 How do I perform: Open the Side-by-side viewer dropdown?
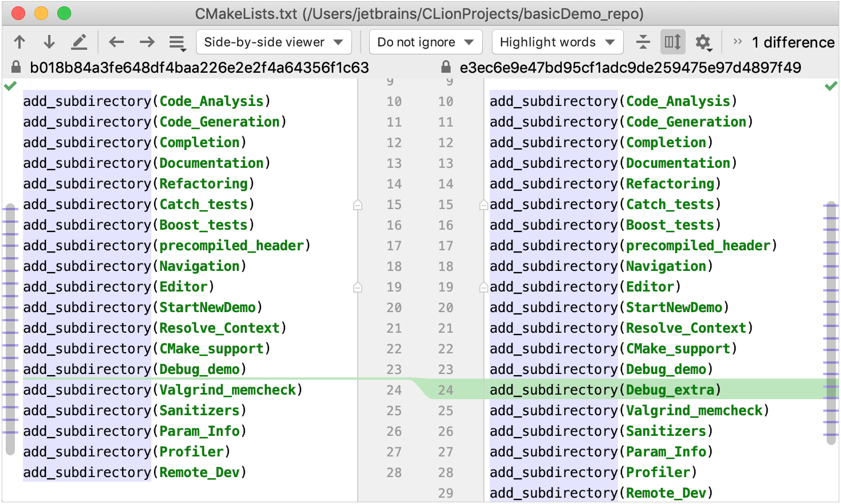273,41
